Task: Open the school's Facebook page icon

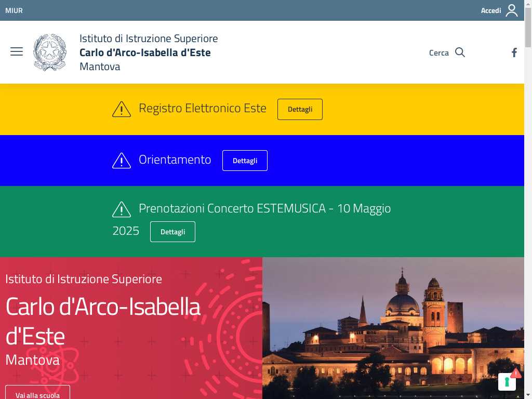Action: (x=514, y=52)
